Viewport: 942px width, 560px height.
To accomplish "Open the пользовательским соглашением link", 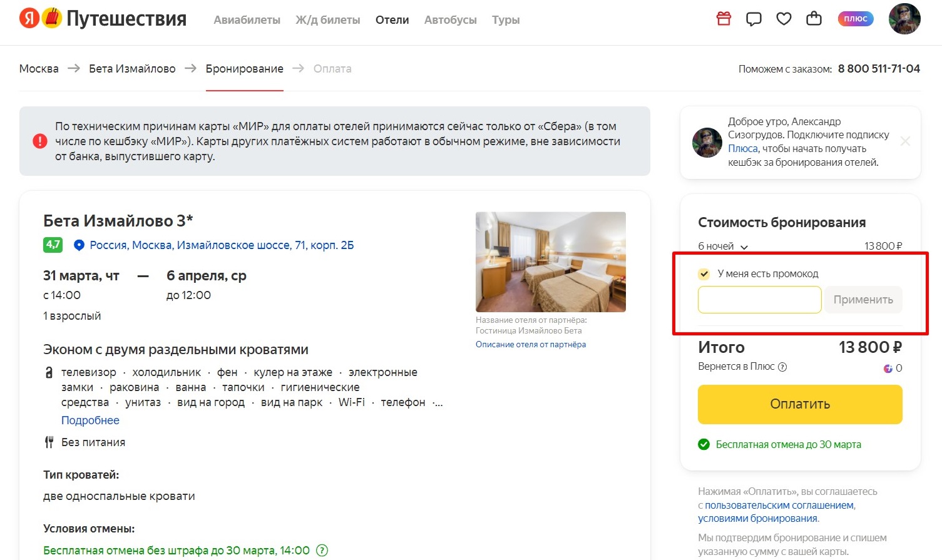I will pyautogui.click(x=779, y=505).
